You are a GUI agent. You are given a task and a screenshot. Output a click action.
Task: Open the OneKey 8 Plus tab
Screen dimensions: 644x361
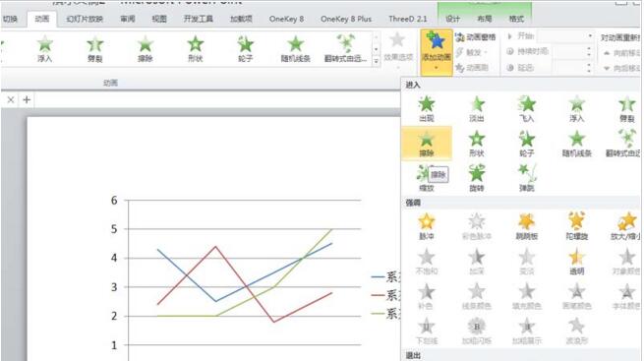346,19
